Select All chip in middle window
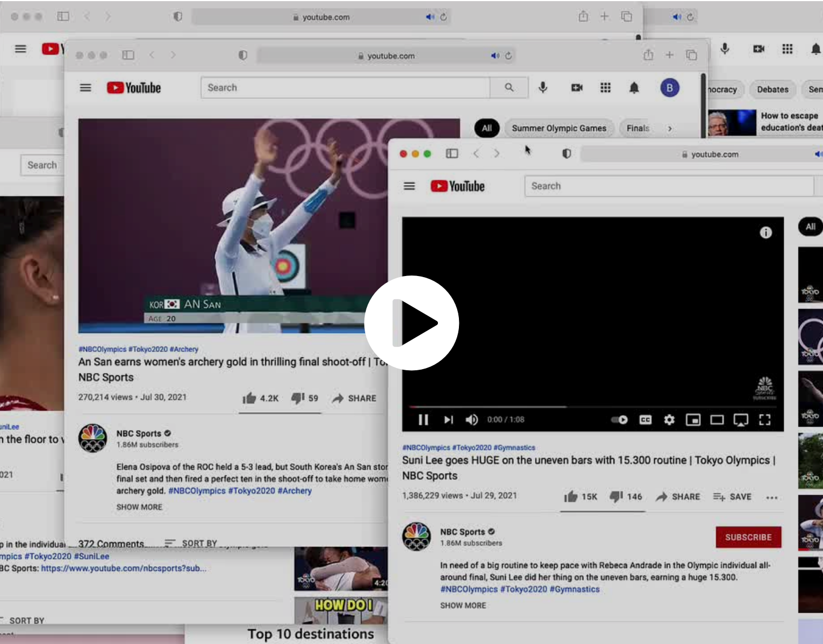The width and height of the screenshot is (823, 644). (487, 128)
